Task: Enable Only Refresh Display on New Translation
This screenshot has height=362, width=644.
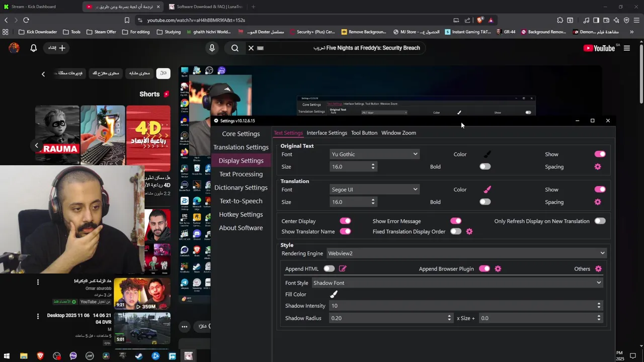Action: pyautogui.click(x=600, y=221)
